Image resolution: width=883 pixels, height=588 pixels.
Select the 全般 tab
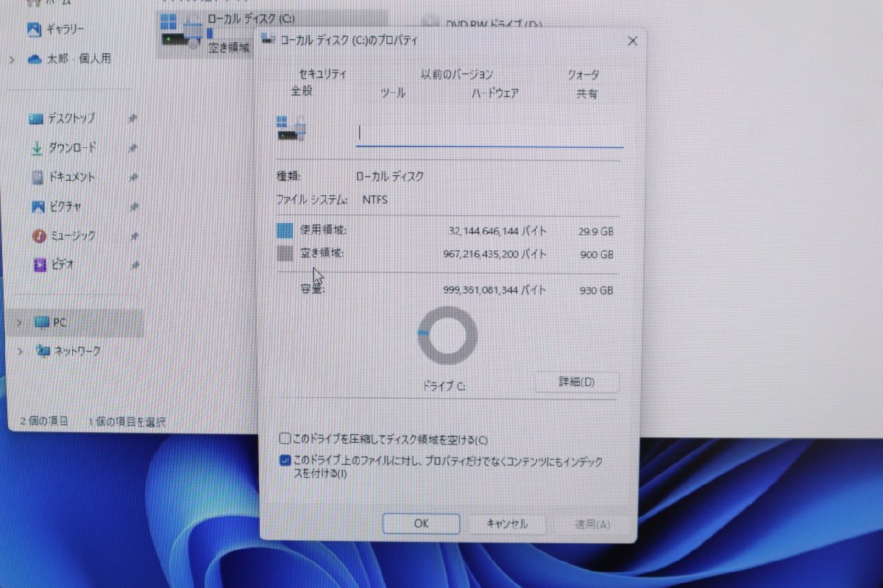(x=302, y=91)
